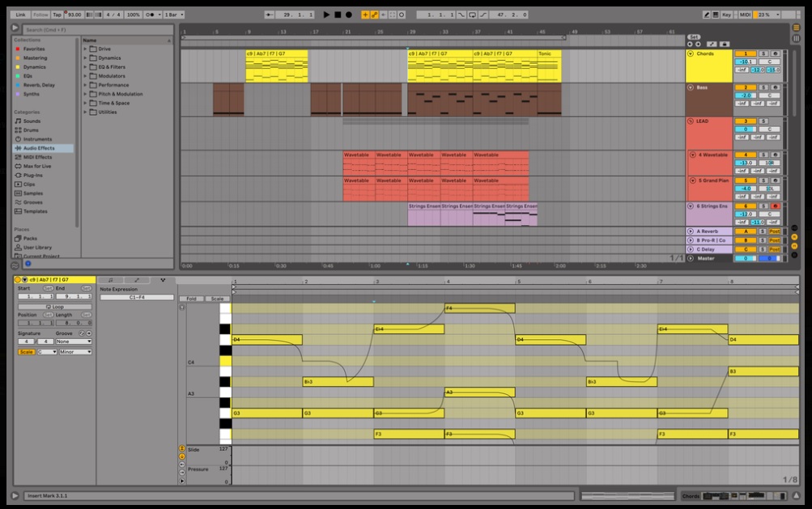Toggle MIDI editor preview headphones icon
The image size is (812, 509).
[182, 307]
